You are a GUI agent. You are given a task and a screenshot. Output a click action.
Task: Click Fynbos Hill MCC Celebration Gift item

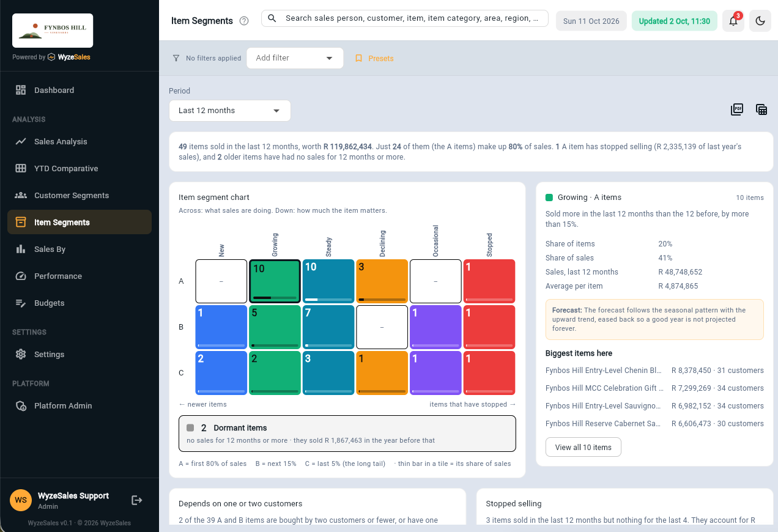[654, 388]
